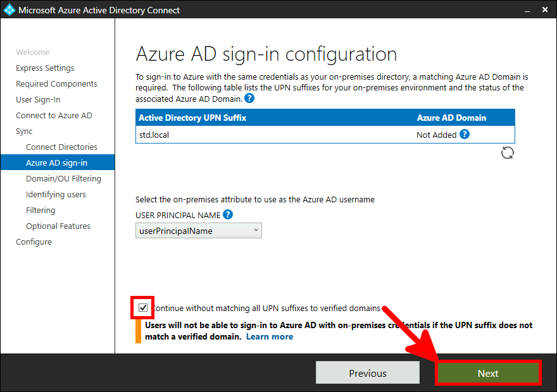
Task: Go to Welcome step in sidebar
Action: pyautogui.click(x=33, y=52)
